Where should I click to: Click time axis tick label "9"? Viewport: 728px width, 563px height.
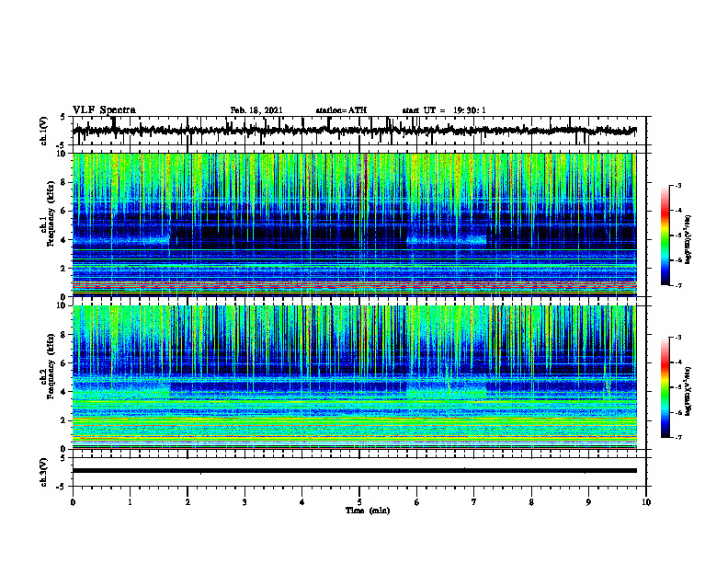pyautogui.click(x=588, y=502)
